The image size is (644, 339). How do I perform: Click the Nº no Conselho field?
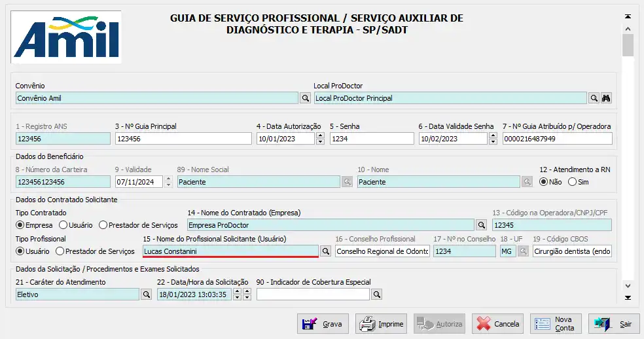point(465,251)
